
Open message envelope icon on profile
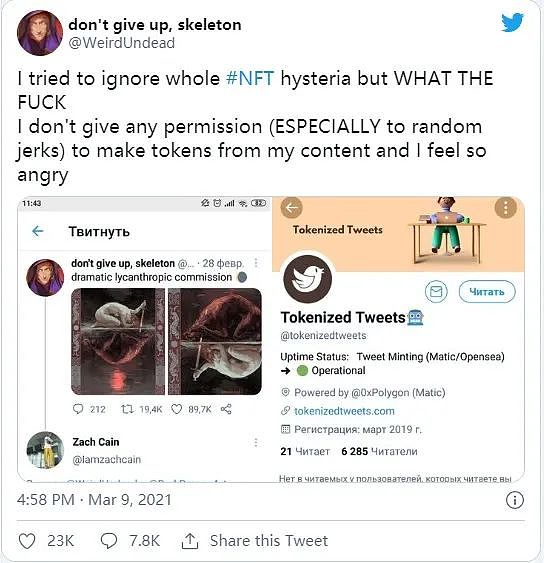(436, 291)
